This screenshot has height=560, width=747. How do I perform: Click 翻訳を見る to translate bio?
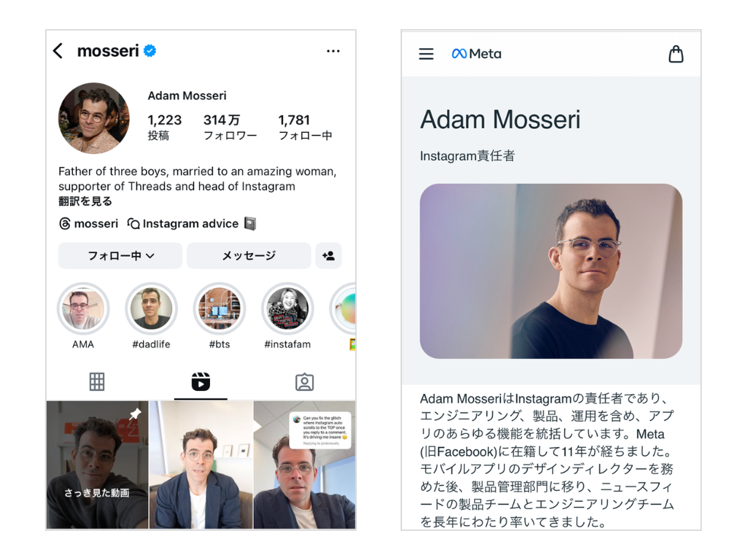click(x=85, y=201)
